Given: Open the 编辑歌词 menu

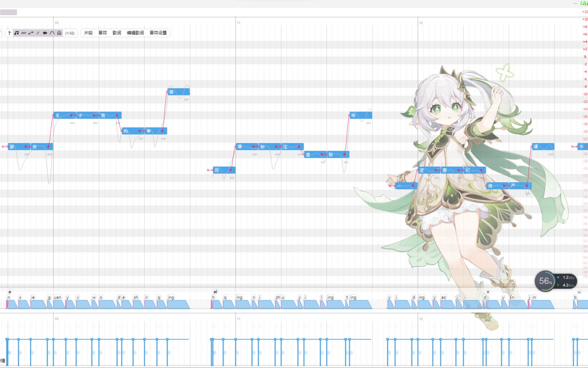Looking at the screenshot, I should pos(135,33).
